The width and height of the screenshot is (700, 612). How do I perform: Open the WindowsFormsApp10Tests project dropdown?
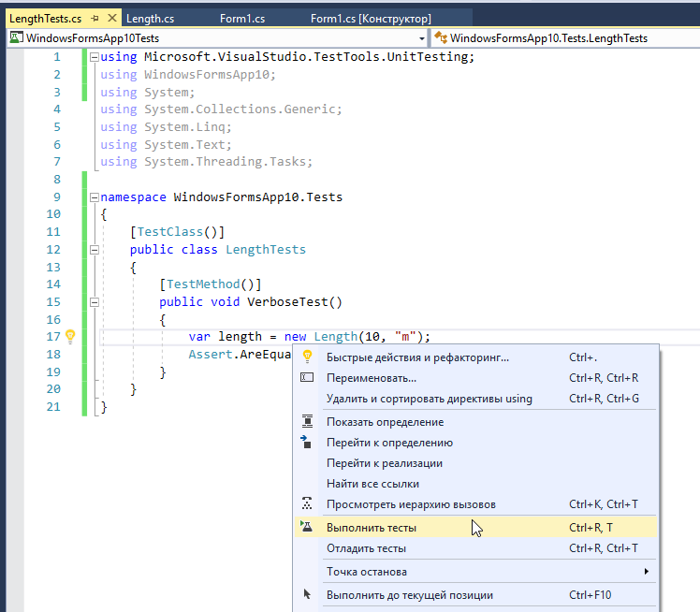pos(421,38)
